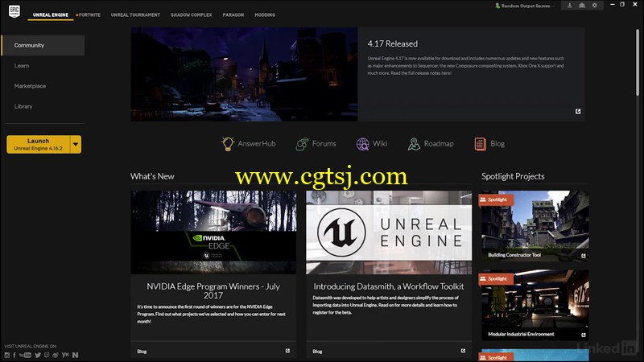Open external link icon on Datasmith card
Viewport: 644px width, 362px height.
click(463, 351)
